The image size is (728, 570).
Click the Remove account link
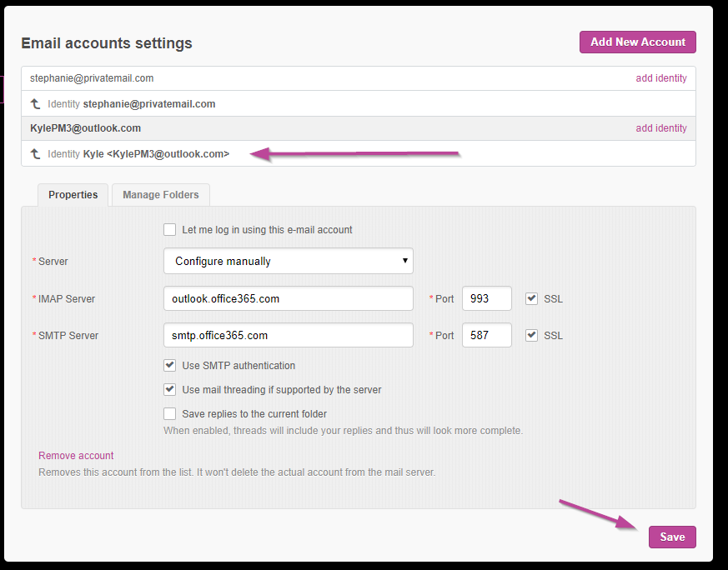pyautogui.click(x=76, y=456)
